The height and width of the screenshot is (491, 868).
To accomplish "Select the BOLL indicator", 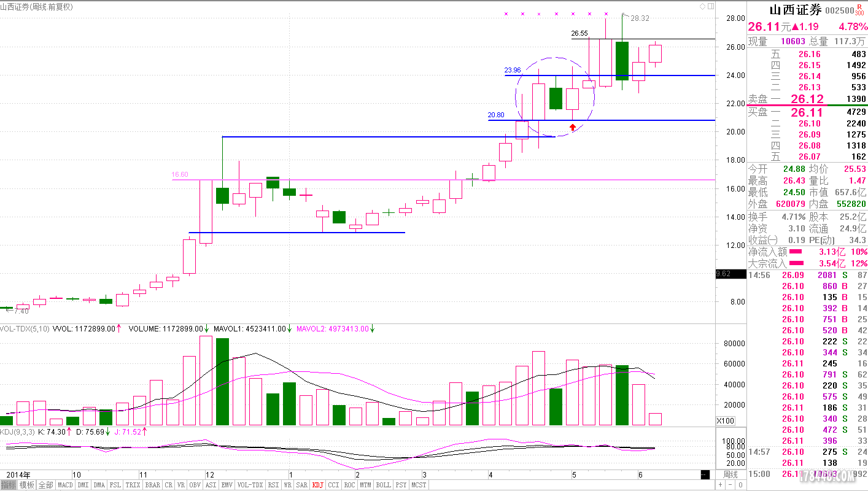I will click(383, 485).
